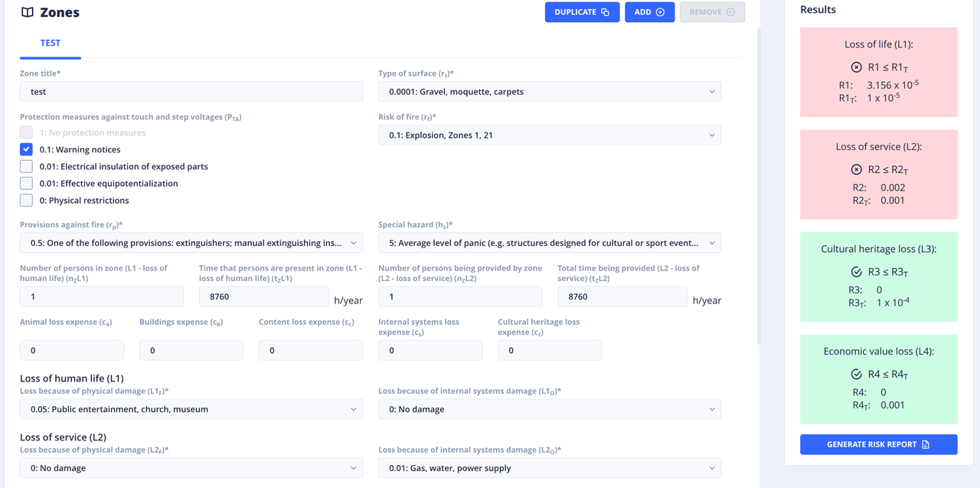Click the DUPLICATE button
The width and height of the screenshot is (980, 488).
click(582, 11)
